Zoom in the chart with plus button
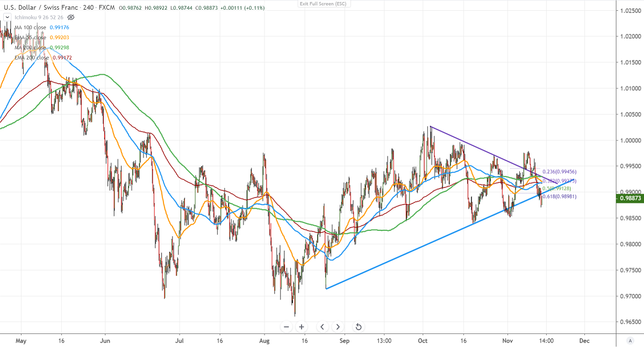 (302, 327)
